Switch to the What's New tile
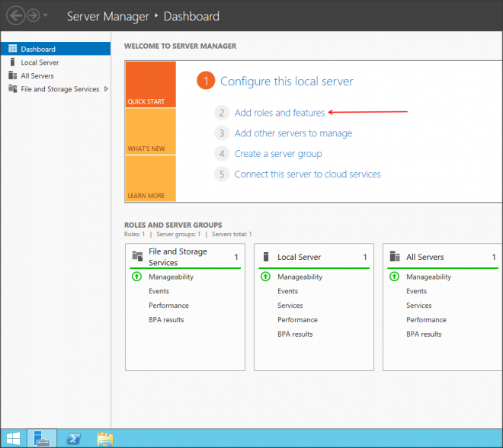 (x=150, y=132)
